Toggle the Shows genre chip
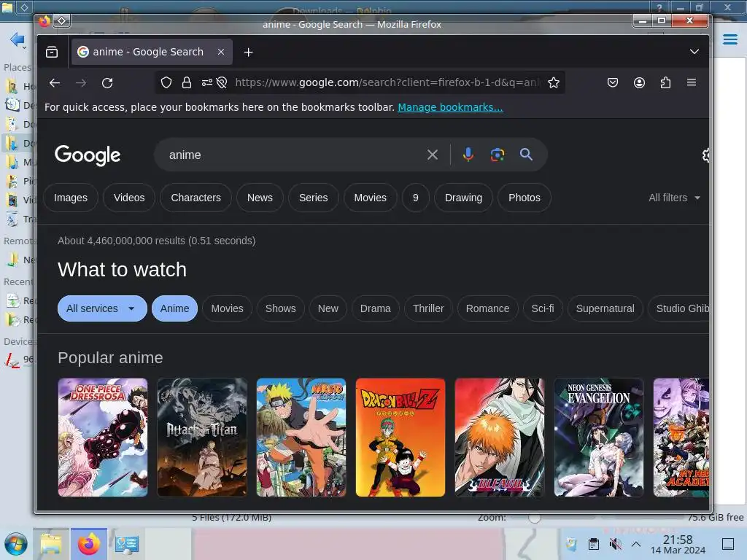The height and width of the screenshot is (560, 747). click(281, 308)
